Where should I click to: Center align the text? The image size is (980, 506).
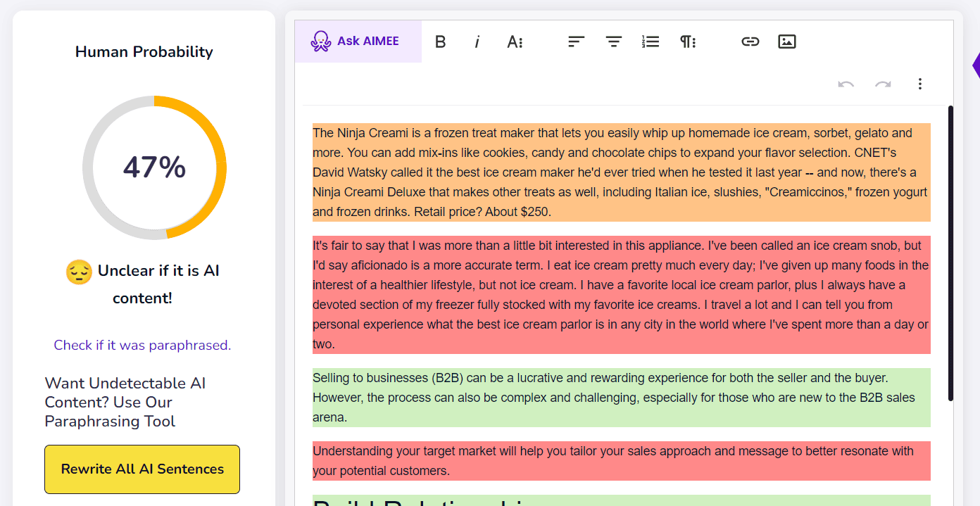click(614, 42)
